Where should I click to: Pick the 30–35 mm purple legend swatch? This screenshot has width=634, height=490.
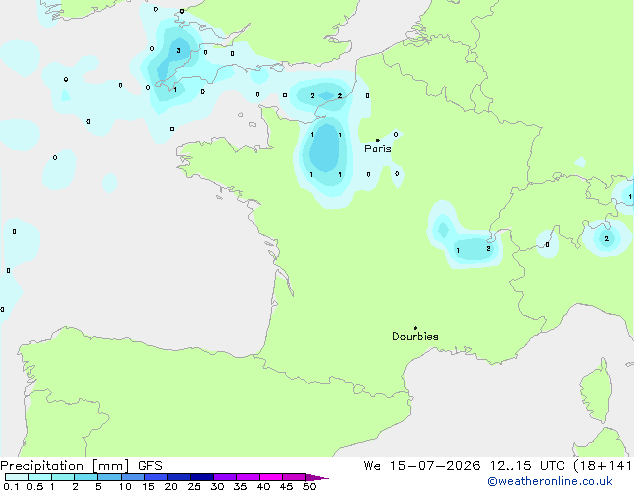[225, 477]
